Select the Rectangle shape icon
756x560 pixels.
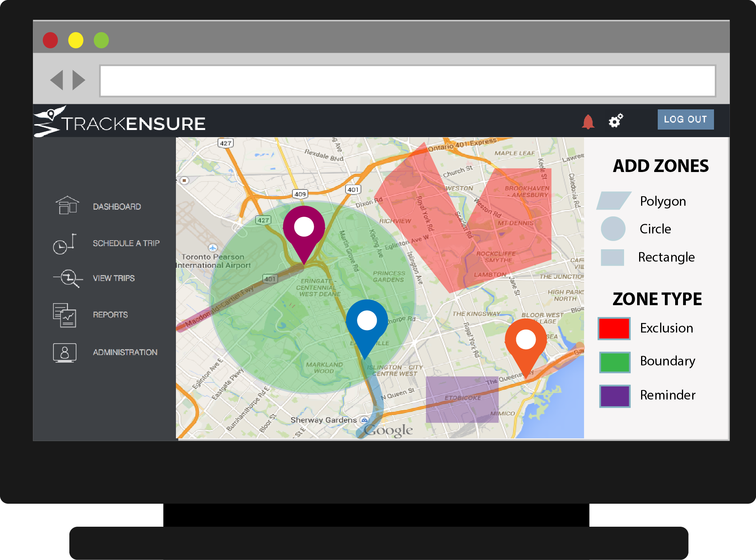pos(613,258)
